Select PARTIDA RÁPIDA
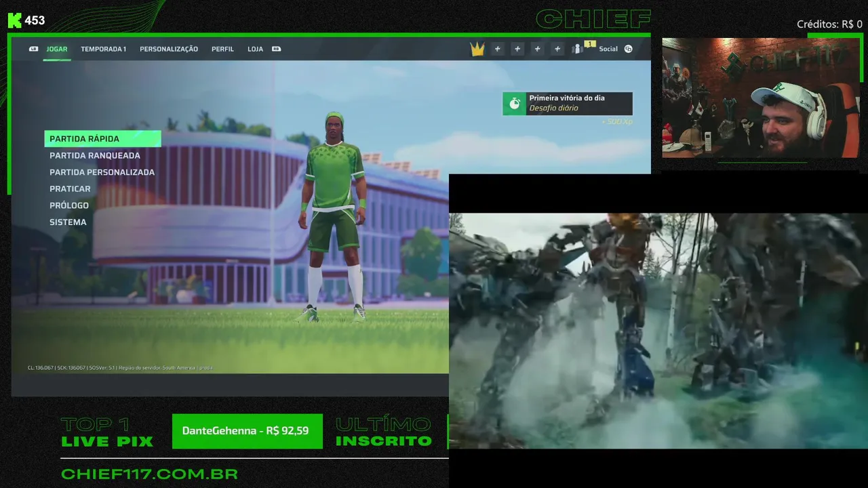The width and height of the screenshot is (868, 488). pos(102,139)
